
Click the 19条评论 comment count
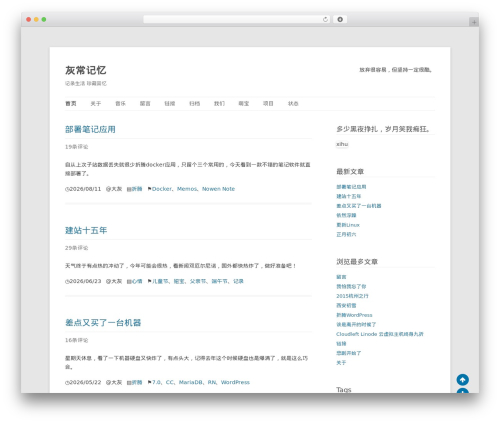click(x=77, y=147)
